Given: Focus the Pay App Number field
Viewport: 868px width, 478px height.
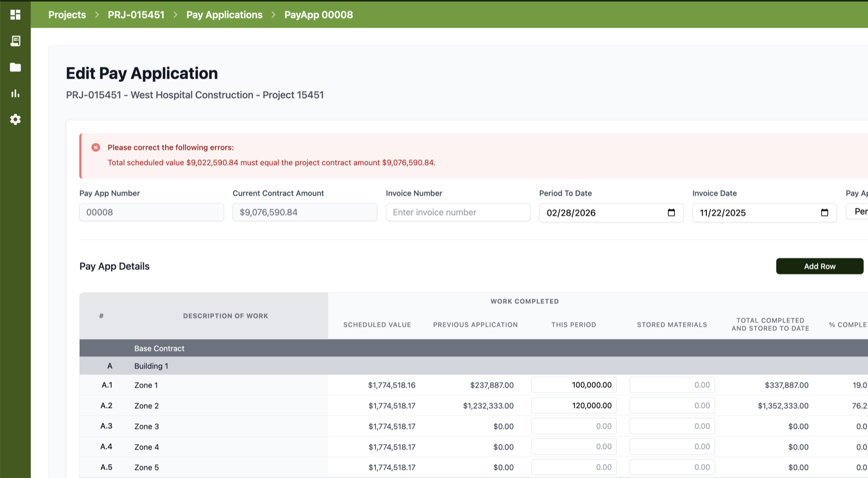Looking at the screenshot, I should pyautogui.click(x=151, y=212).
